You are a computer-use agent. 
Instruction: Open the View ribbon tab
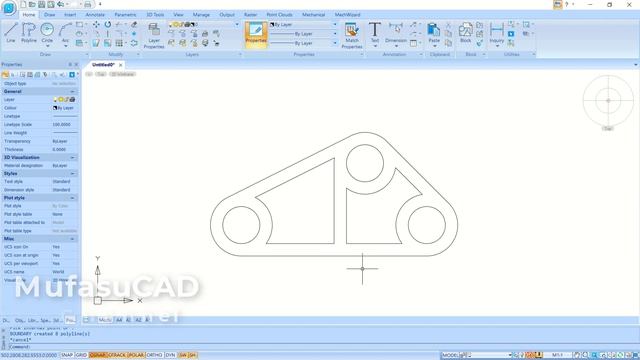click(x=178, y=15)
